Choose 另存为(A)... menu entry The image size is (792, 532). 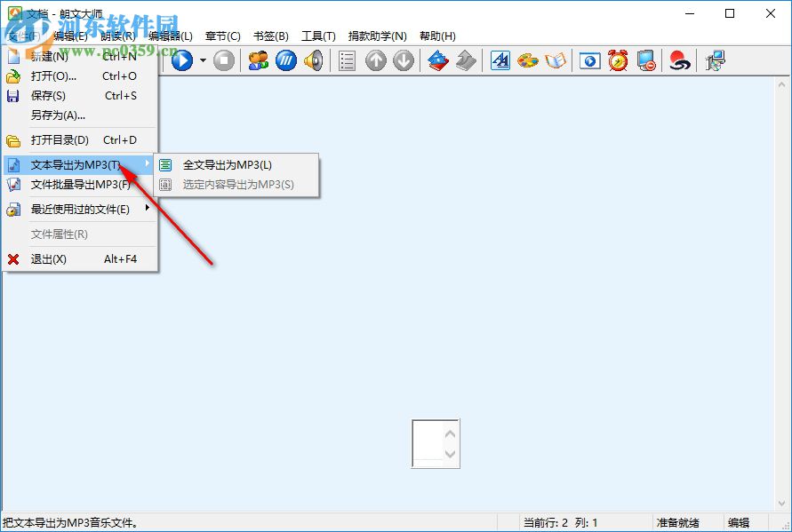click(x=80, y=115)
